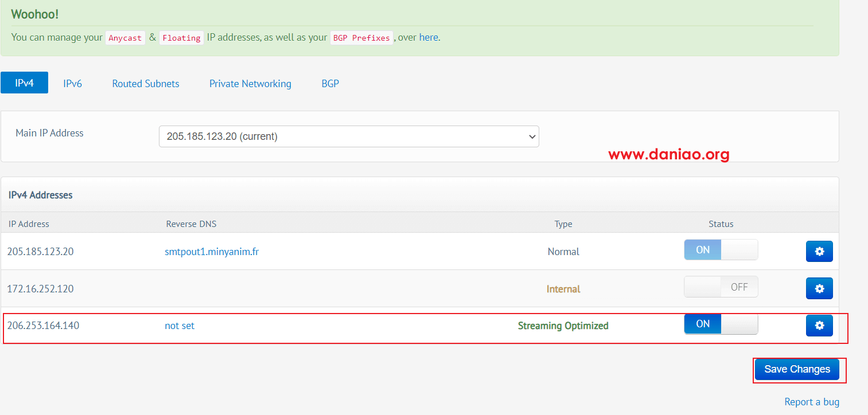Click the IP address 206.253.164.140 cell
This screenshot has height=415, width=868.
pyautogui.click(x=43, y=326)
